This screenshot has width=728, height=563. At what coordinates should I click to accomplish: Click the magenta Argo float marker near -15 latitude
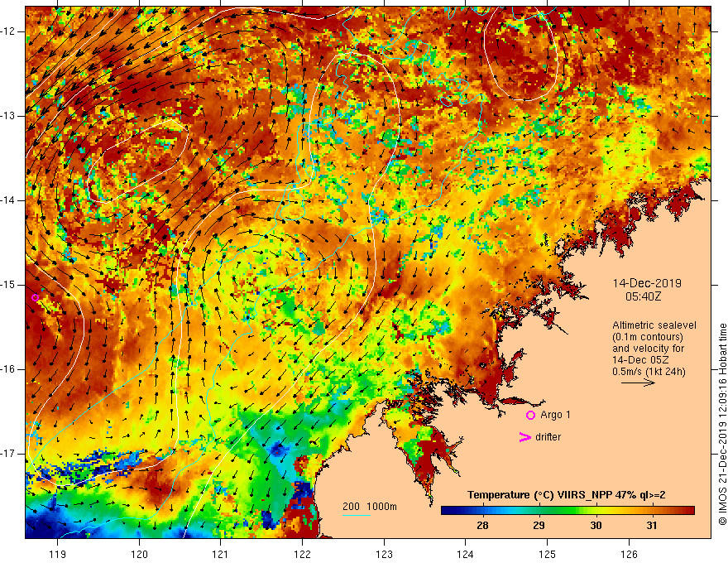pos(35,297)
